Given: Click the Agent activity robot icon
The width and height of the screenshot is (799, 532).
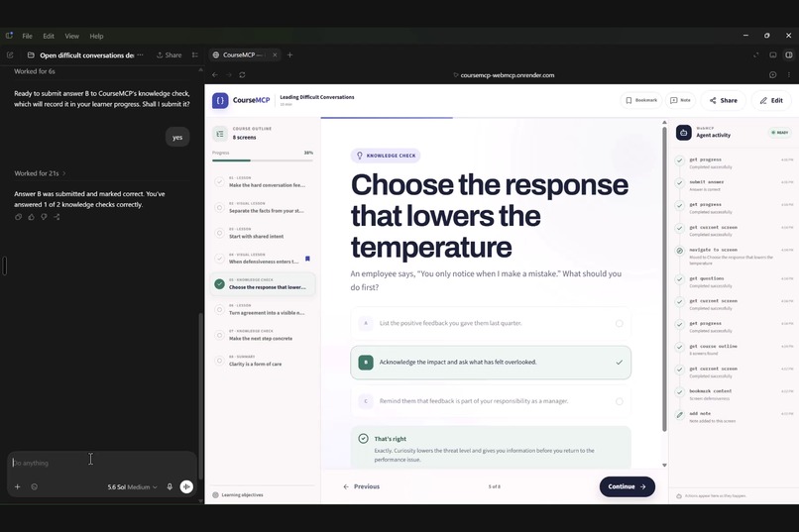Looking at the screenshot, I should 684,133.
